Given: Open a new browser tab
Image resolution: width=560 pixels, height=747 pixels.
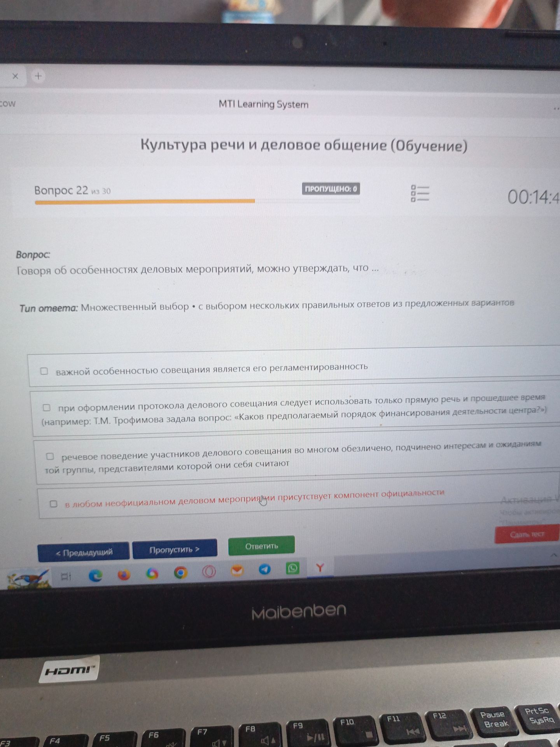Looking at the screenshot, I should 38,76.
